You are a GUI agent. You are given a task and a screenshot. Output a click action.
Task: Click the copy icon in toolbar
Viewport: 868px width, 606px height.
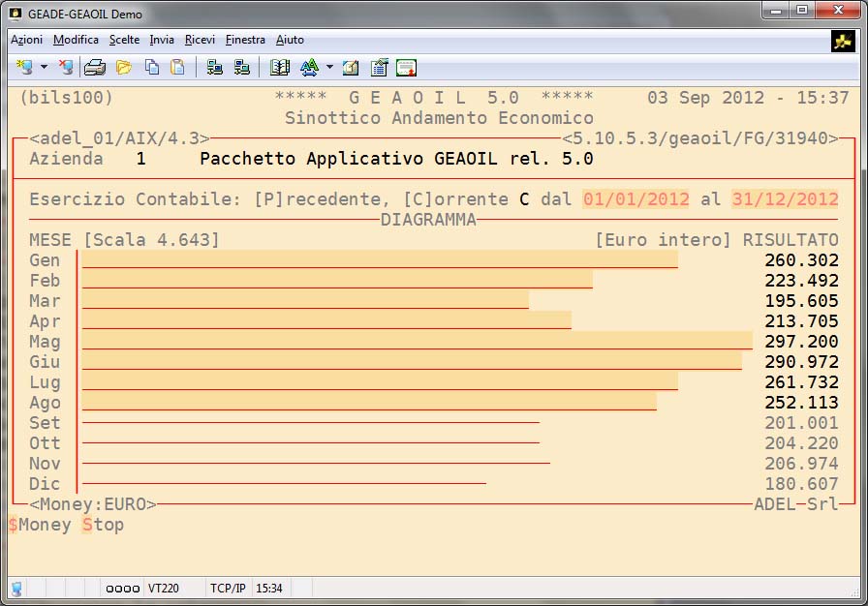coord(151,68)
